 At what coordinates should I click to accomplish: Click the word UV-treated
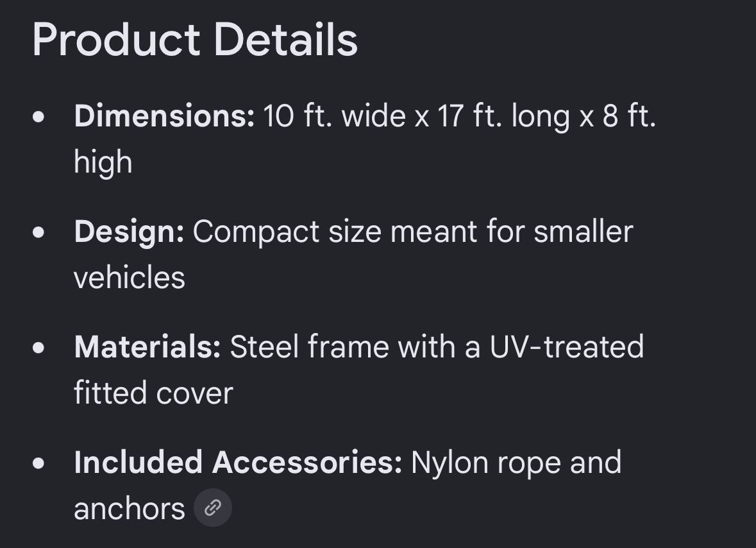click(566, 347)
